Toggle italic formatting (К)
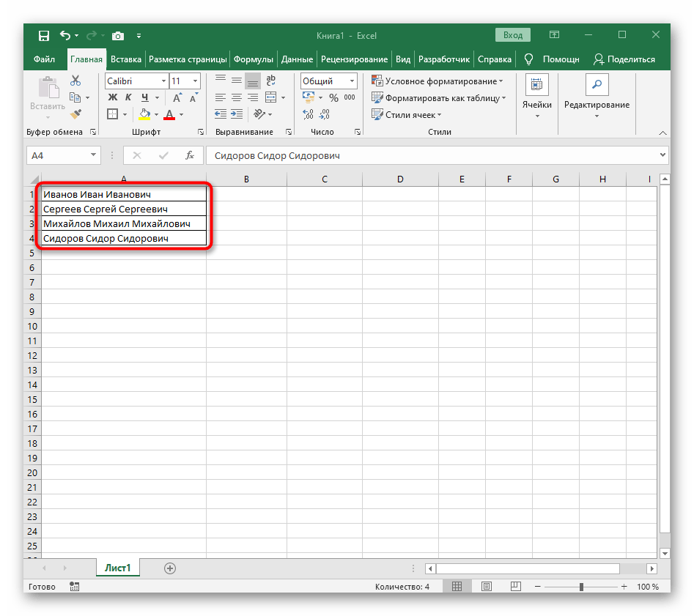694x616 pixels. coord(129,97)
